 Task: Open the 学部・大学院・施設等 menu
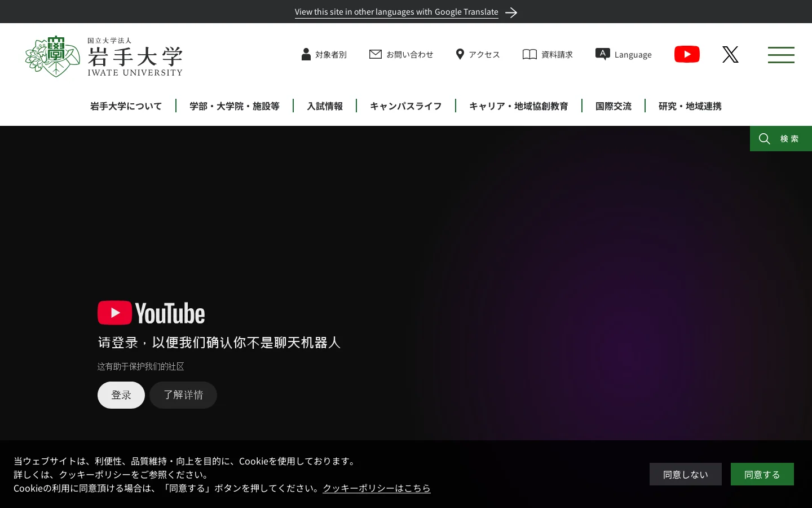tap(235, 106)
